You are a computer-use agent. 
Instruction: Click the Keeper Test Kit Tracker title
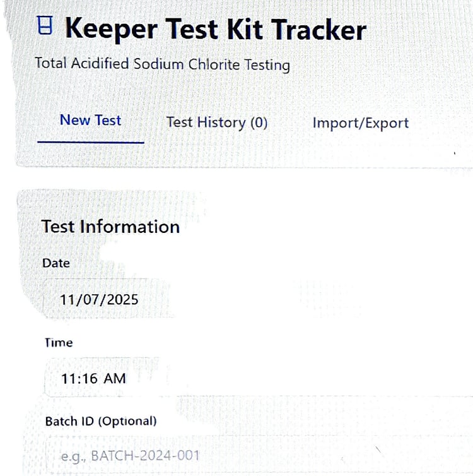(x=215, y=30)
